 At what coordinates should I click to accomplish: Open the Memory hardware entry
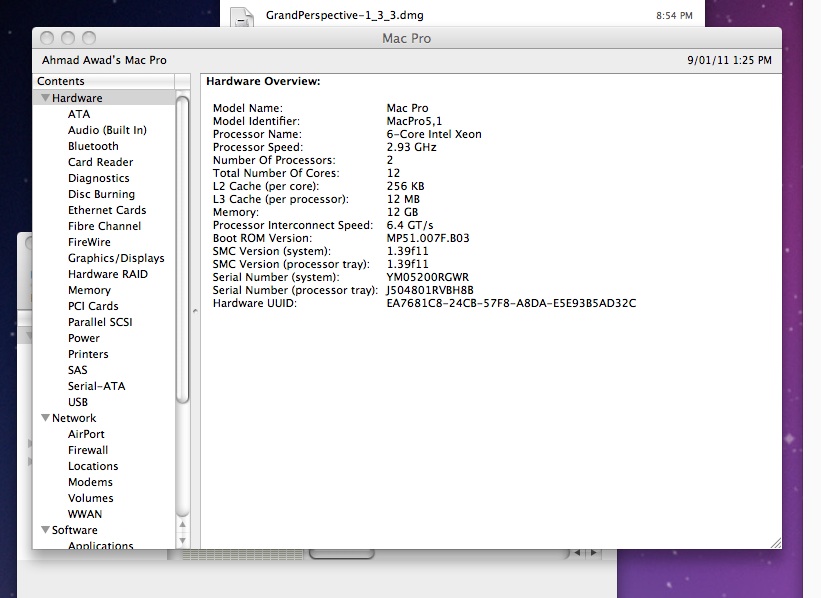(90, 290)
